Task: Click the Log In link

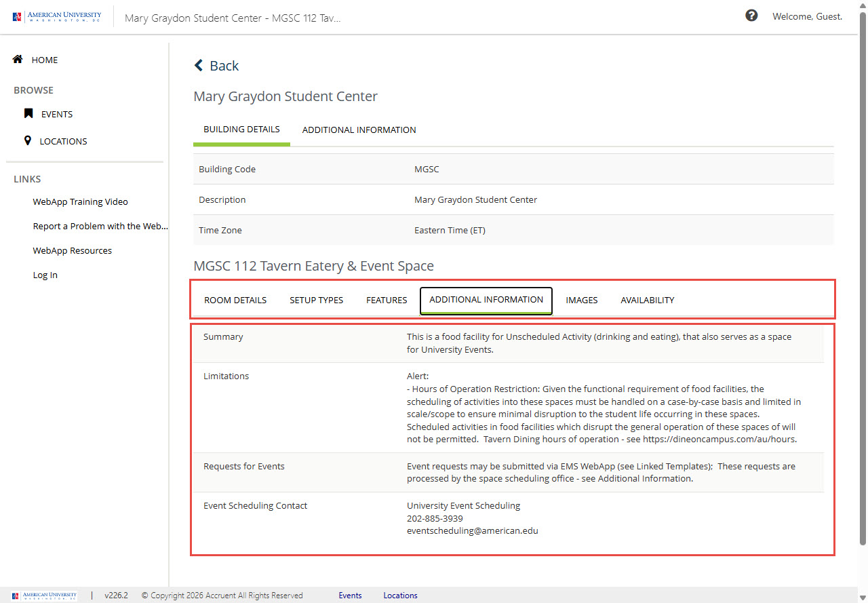Action: (45, 275)
